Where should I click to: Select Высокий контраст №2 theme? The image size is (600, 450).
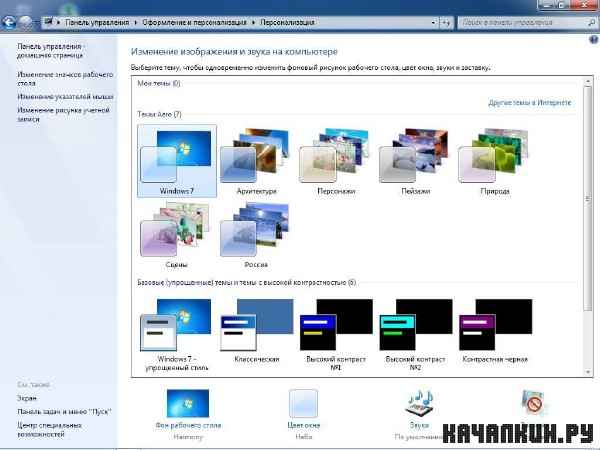click(416, 335)
